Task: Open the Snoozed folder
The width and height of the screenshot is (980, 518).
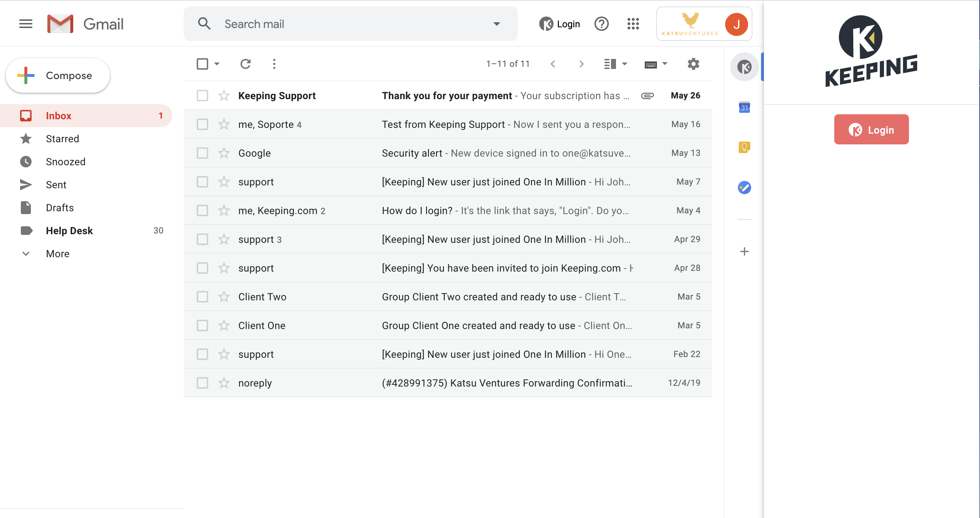Action: (86, 162)
